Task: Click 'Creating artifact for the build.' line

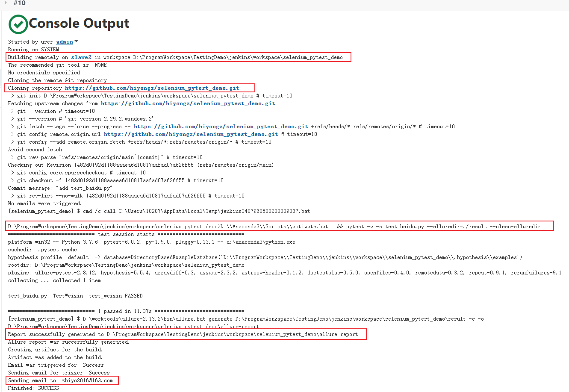Action: pyautogui.click(x=55, y=350)
